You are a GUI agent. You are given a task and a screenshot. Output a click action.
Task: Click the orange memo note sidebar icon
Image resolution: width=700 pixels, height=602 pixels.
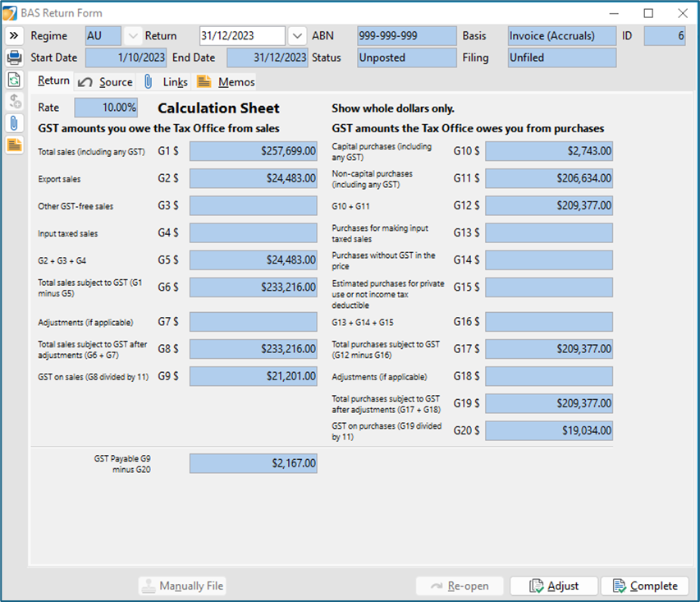(14, 145)
